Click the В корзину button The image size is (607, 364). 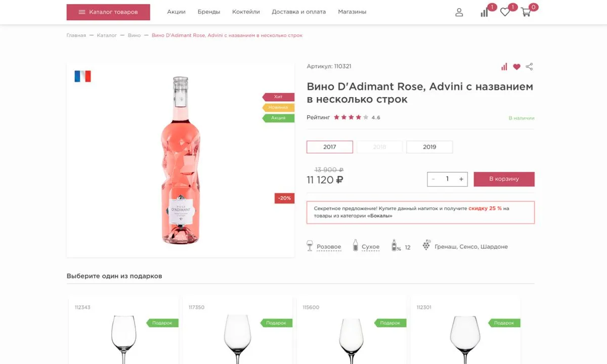coord(504,179)
